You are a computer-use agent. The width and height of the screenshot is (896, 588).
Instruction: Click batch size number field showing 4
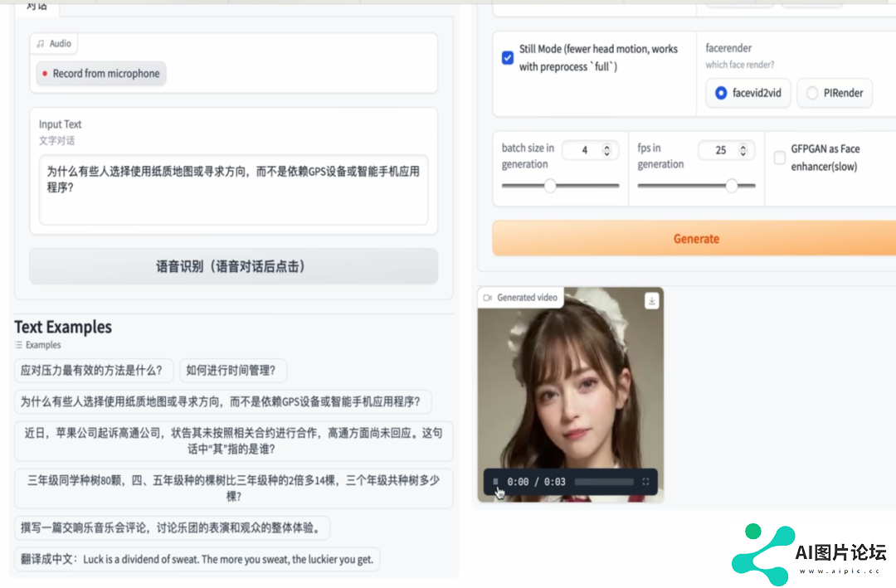584,150
